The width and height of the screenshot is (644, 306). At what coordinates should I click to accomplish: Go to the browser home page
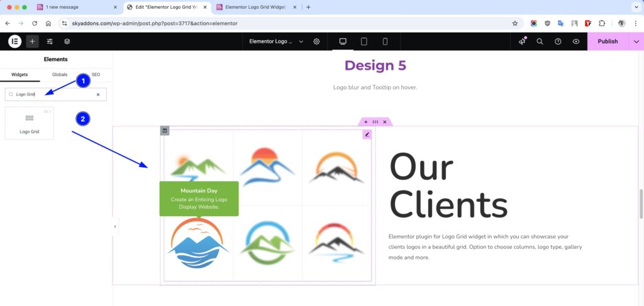(48, 23)
